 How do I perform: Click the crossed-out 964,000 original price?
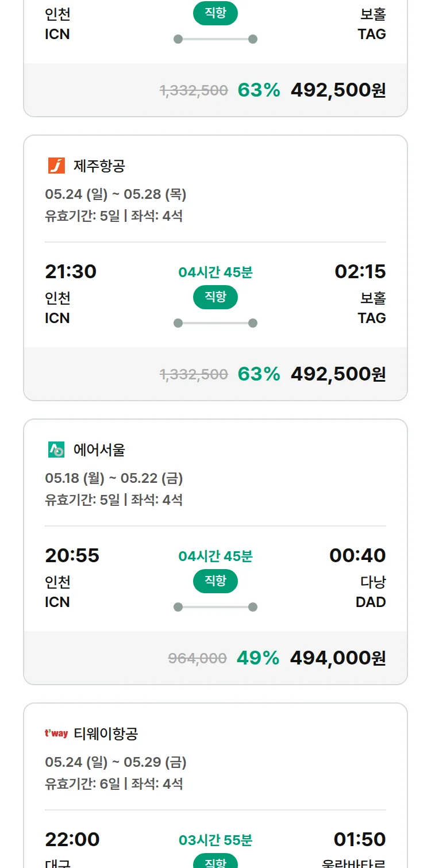coord(197,658)
